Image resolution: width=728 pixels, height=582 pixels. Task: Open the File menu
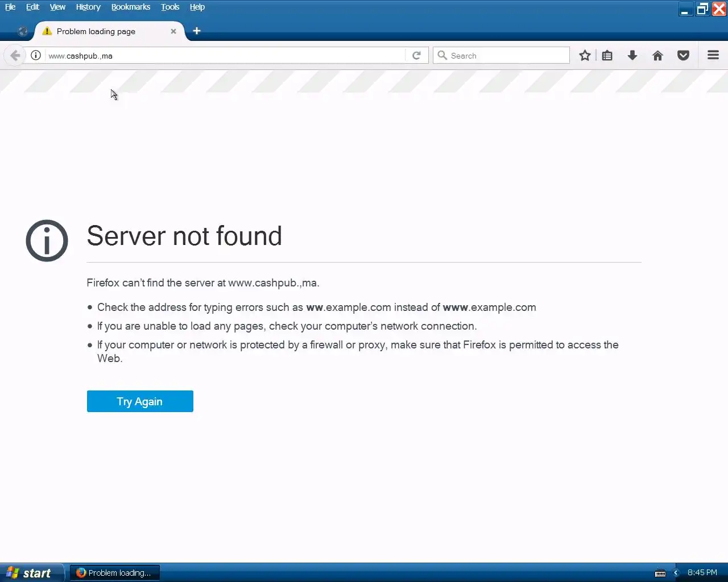click(x=10, y=7)
